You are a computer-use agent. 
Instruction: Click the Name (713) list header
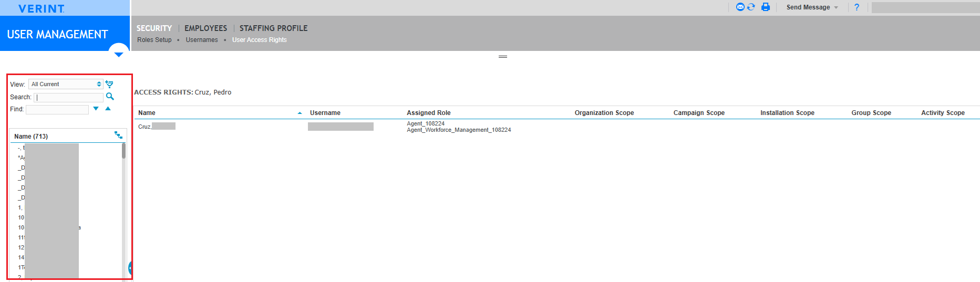31,137
